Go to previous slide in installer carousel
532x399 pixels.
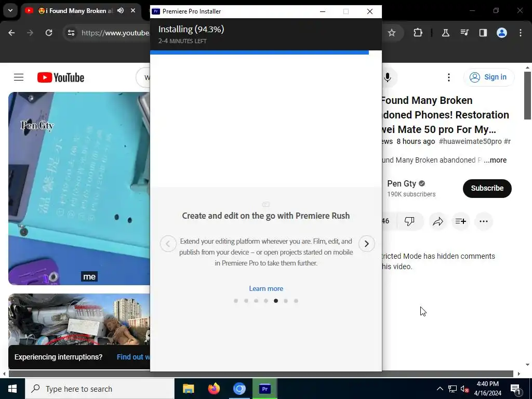coord(168,244)
